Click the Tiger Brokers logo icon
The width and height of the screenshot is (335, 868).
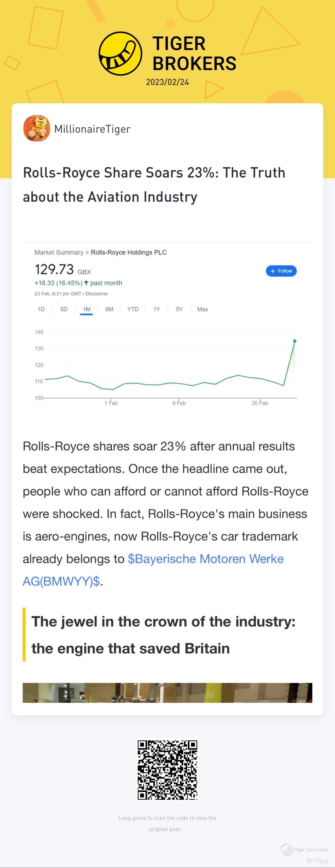tap(120, 54)
